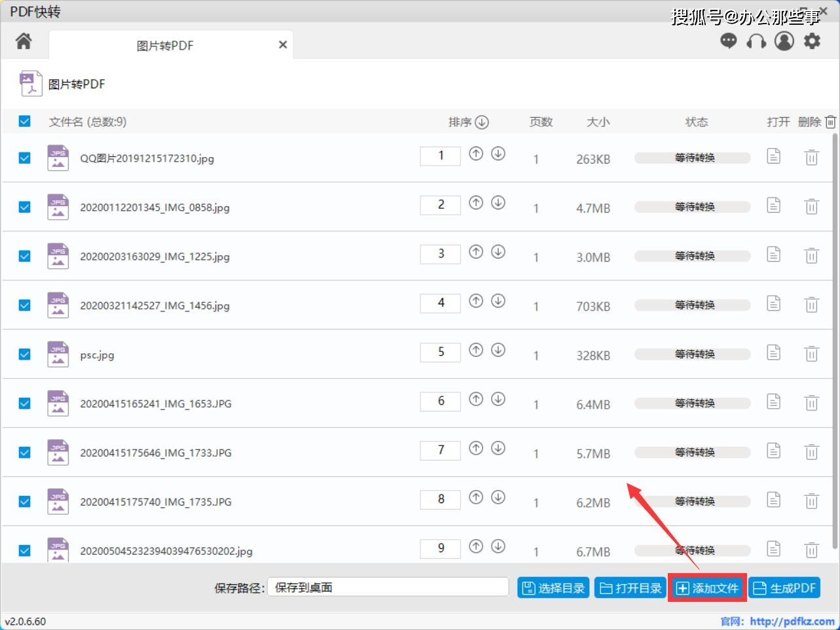Toggle the select-all checkbox in header
Screen dimensions: 840x630
[x=25, y=121]
